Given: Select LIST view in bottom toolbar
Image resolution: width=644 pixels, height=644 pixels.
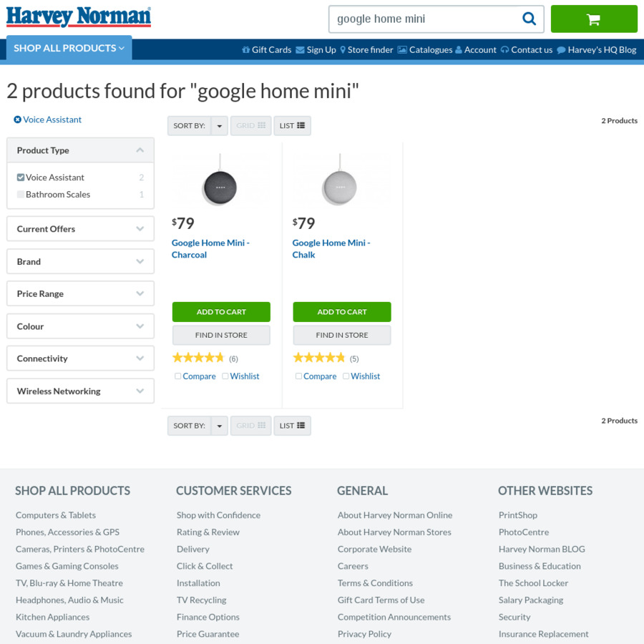Looking at the screenshot, I should coord(292,426).
